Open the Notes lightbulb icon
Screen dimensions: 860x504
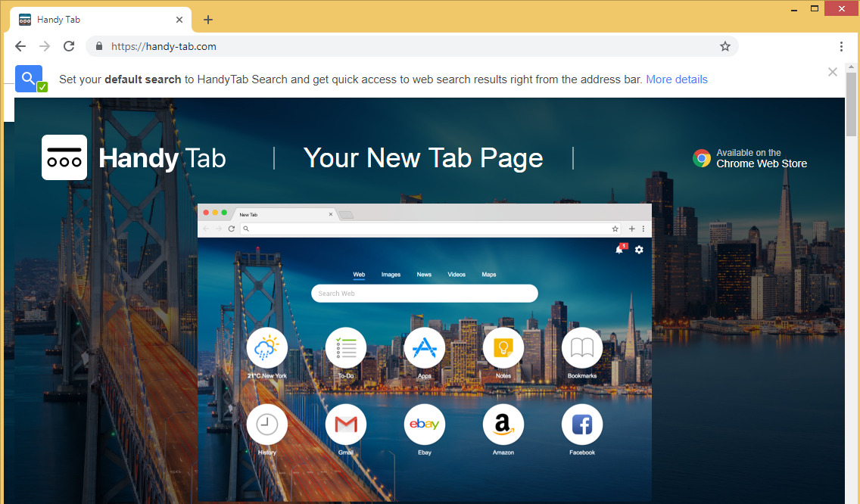(x=503, y=347)
